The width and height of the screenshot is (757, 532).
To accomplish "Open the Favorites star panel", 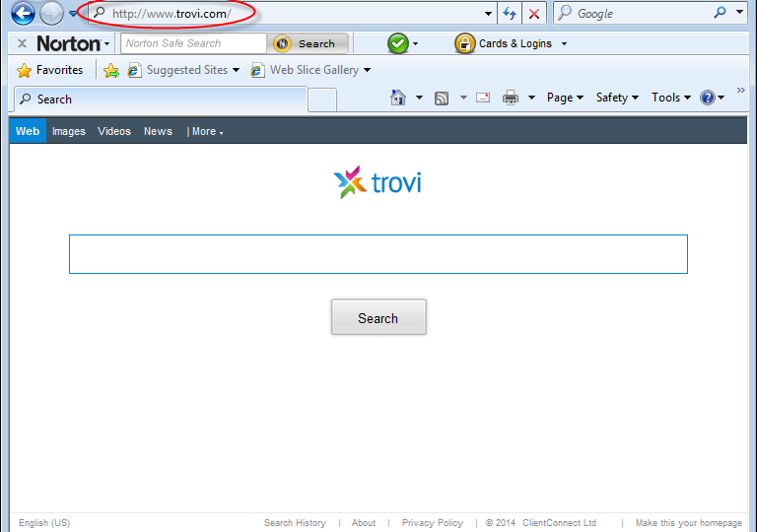I will click(50, 70).
